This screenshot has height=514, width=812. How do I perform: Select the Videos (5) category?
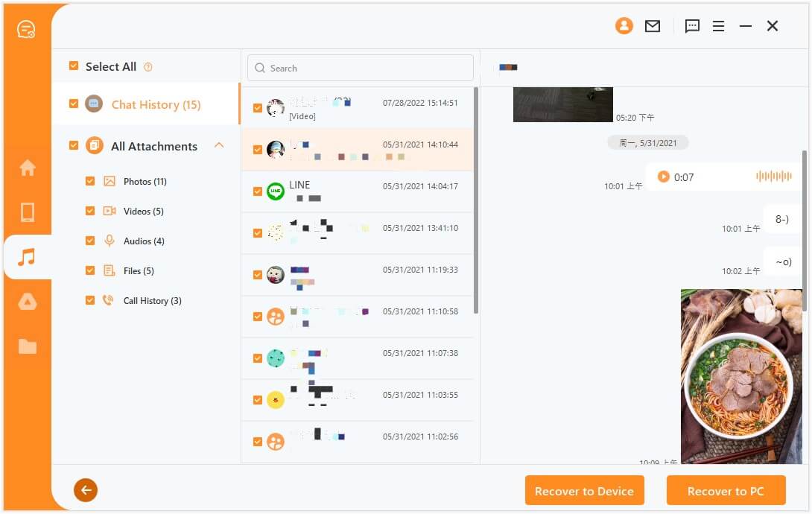(x=143, y=212)
